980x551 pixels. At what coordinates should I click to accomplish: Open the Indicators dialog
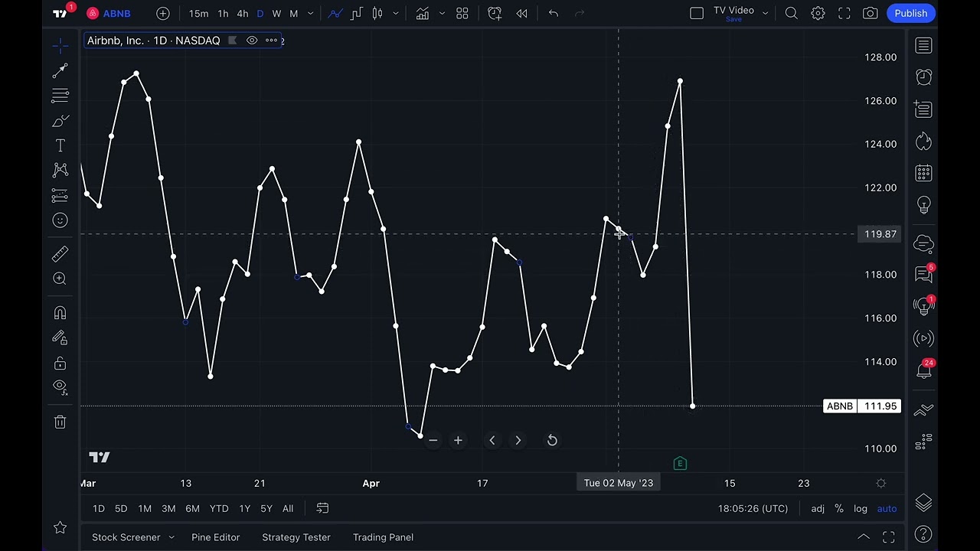tap(423, 13)
